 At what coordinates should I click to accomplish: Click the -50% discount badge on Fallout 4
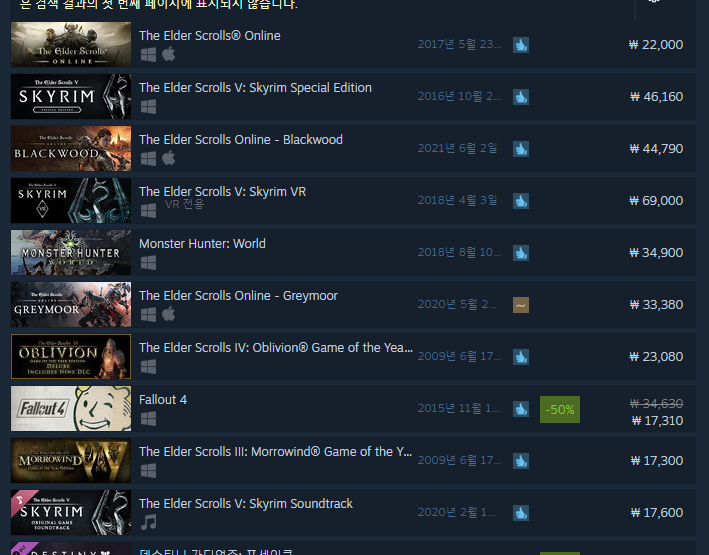coord(560,409)
